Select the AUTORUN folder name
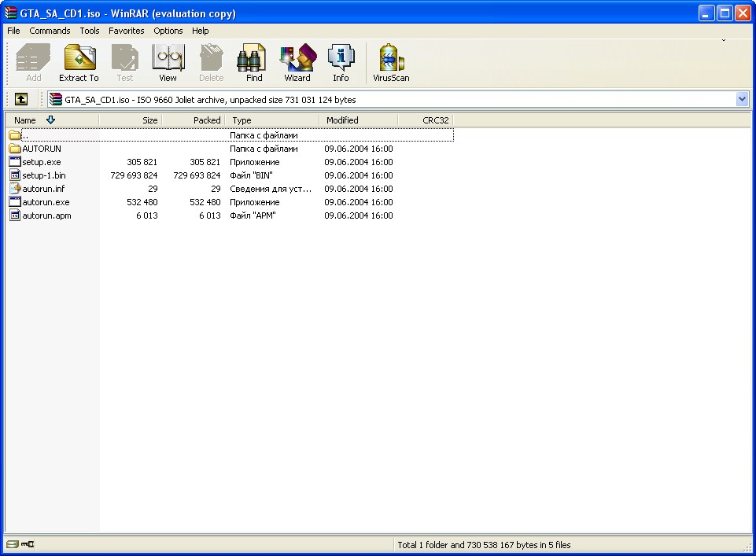Image resolution: width=756 pixels, height=556 pixels. 42,149
